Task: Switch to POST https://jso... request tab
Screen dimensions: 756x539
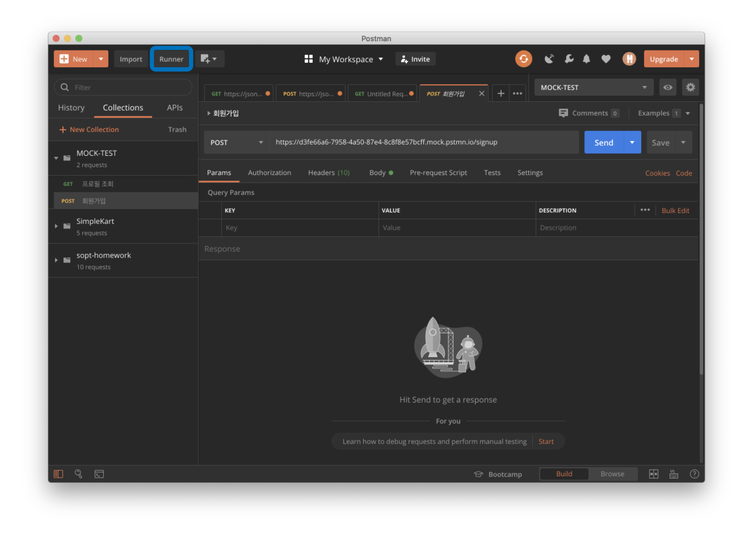Action: [311, 93]
